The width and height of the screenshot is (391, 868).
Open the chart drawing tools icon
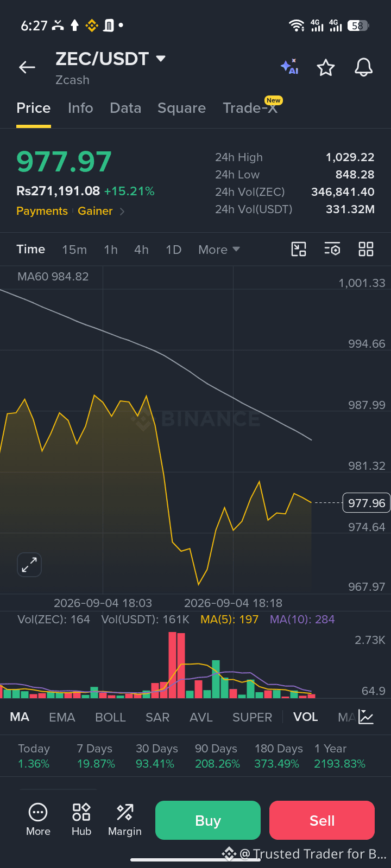(x=299, y=249)
